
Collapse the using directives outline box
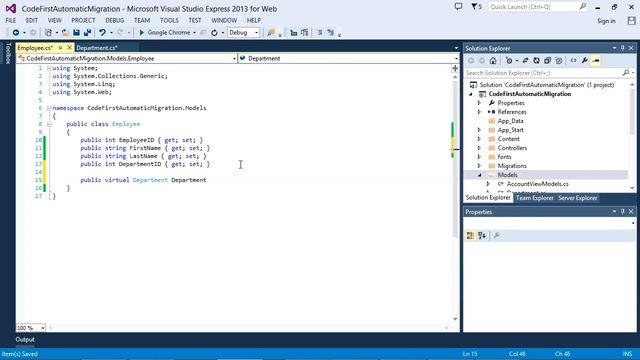[49, 68]
